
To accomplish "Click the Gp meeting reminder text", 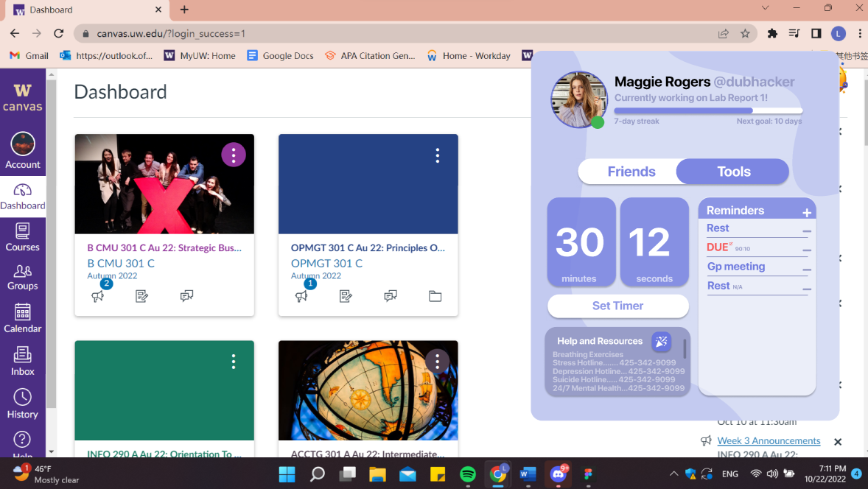I will tap(735, 267).
